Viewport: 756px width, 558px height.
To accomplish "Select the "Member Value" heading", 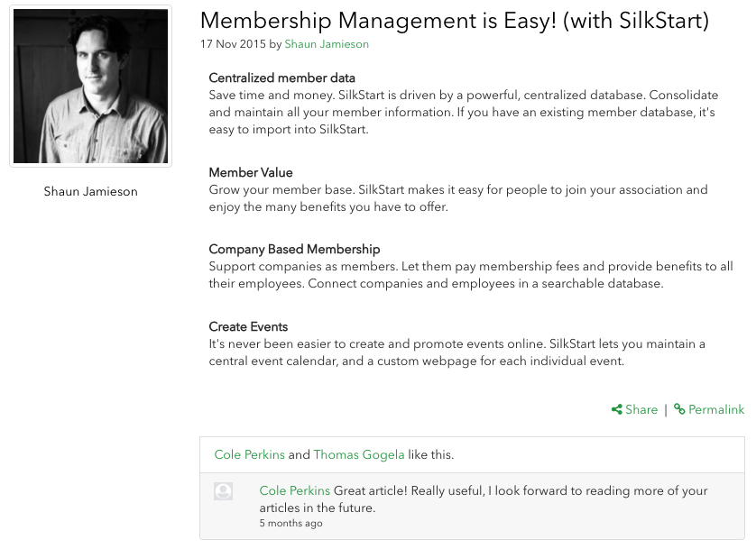I will coord(251,172).
